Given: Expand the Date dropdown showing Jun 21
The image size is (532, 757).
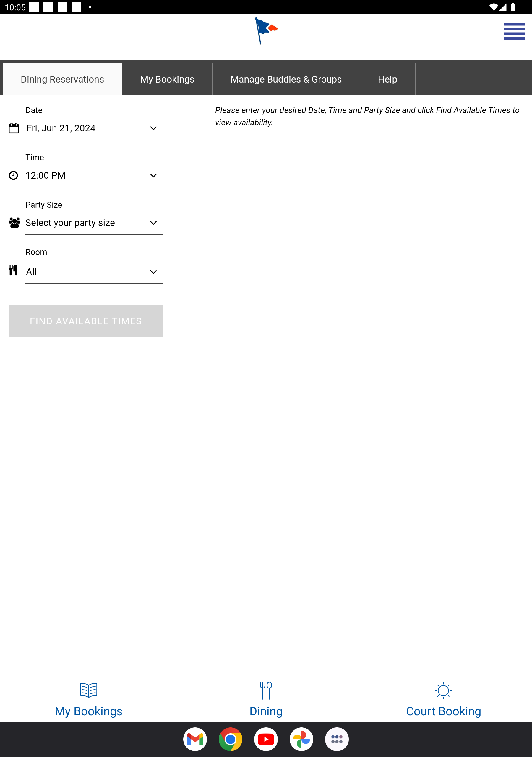Looking at the screenshot, I should point(94,128).
